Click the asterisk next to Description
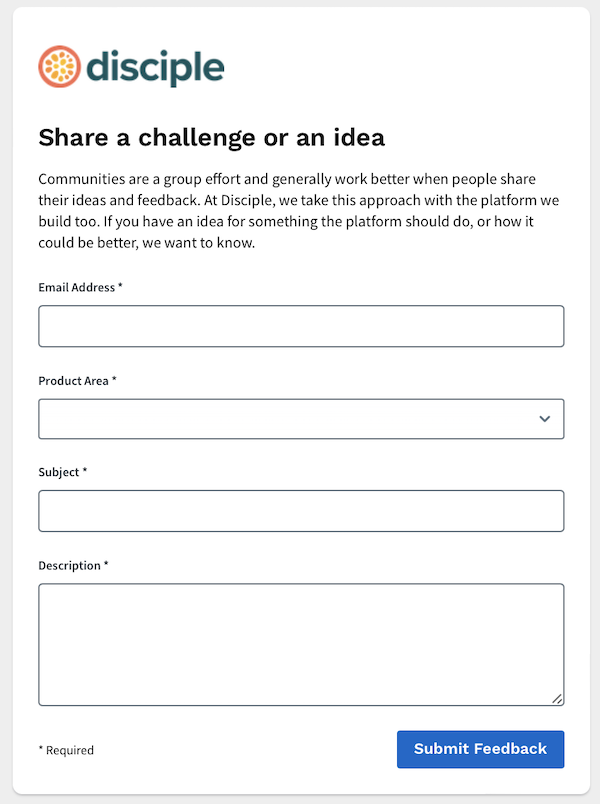This screenshot has height=804, width=600. [x=106, y=564]
